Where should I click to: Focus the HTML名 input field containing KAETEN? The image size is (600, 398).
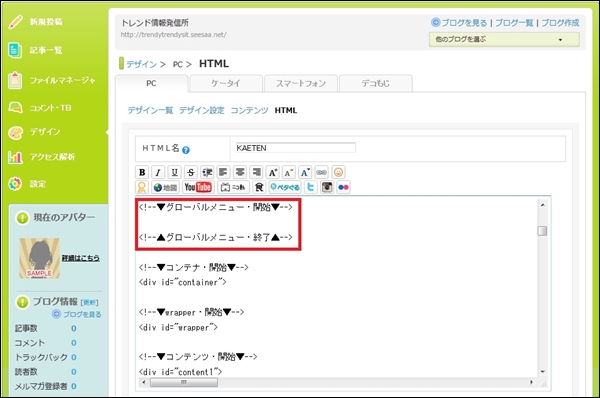coord(295,148)
